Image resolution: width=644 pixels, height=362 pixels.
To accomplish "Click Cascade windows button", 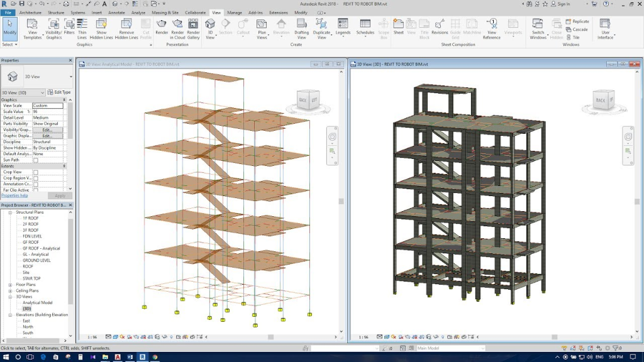I will (x=577, y=30).
